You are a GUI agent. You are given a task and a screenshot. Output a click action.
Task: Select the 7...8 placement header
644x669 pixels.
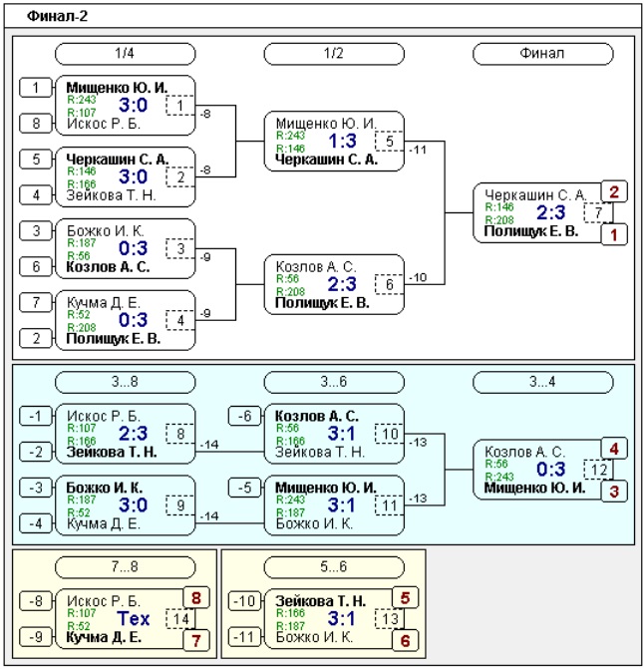point(125,567)
